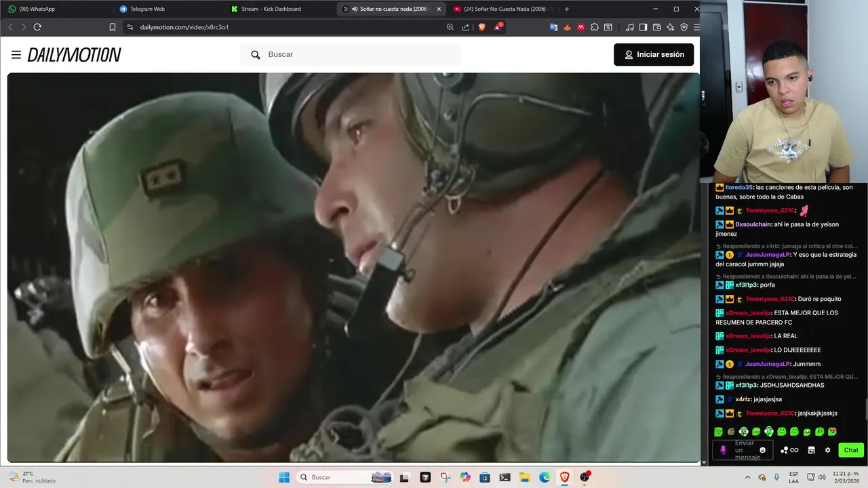Open the extensions puzzle piece menu
This screenshot has height=488, width=868.
click(x=595, y=27)
